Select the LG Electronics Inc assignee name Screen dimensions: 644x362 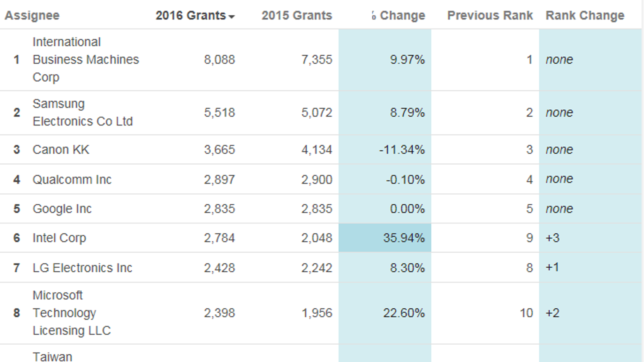tap(82, 268)
